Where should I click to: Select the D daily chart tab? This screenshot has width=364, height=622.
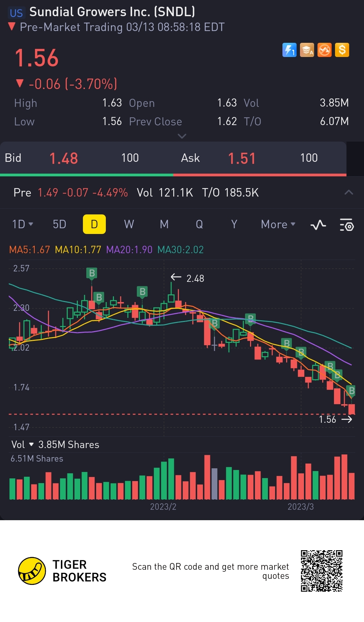coord(94,224)
